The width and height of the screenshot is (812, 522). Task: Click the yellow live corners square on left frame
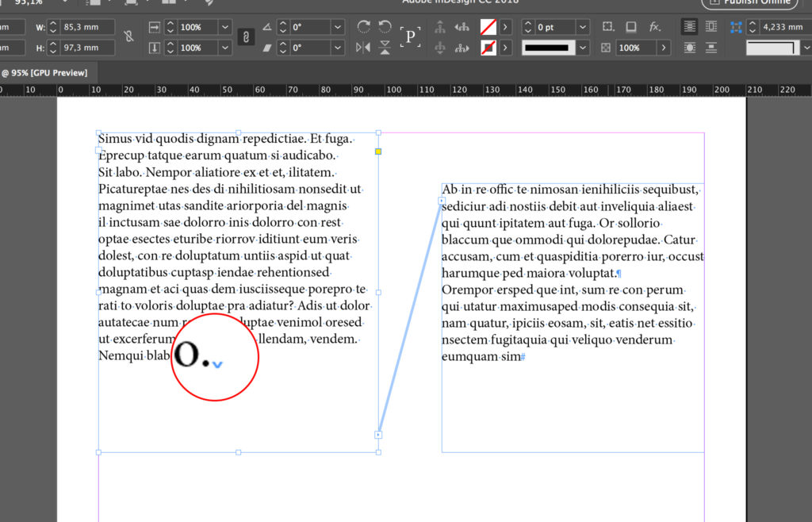coord(378,152)
